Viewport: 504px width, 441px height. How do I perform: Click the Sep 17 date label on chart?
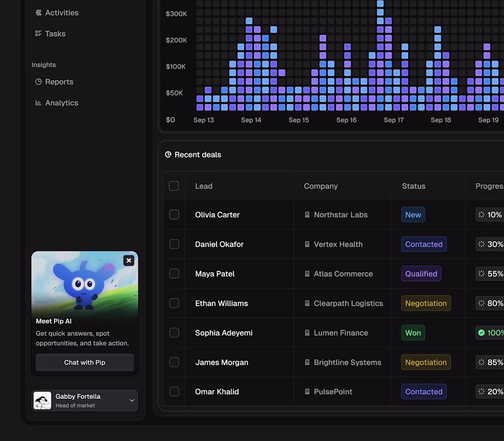click(394, 120)
